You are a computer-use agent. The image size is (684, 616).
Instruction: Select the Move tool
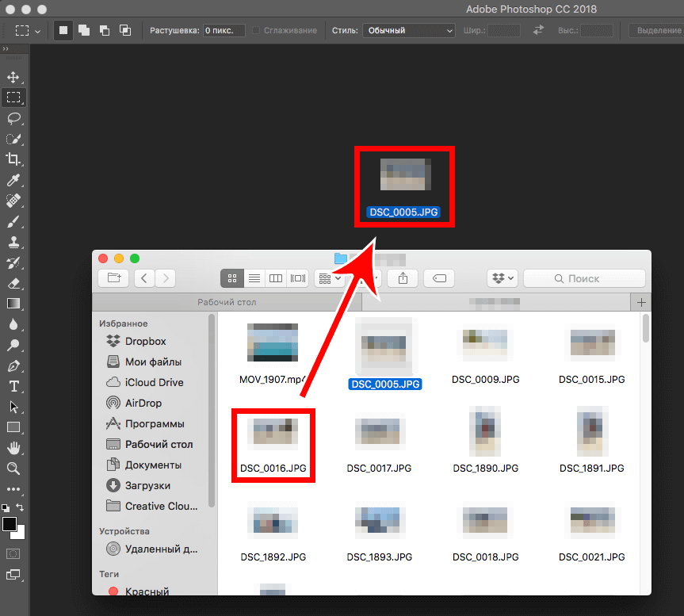(13, 78)
